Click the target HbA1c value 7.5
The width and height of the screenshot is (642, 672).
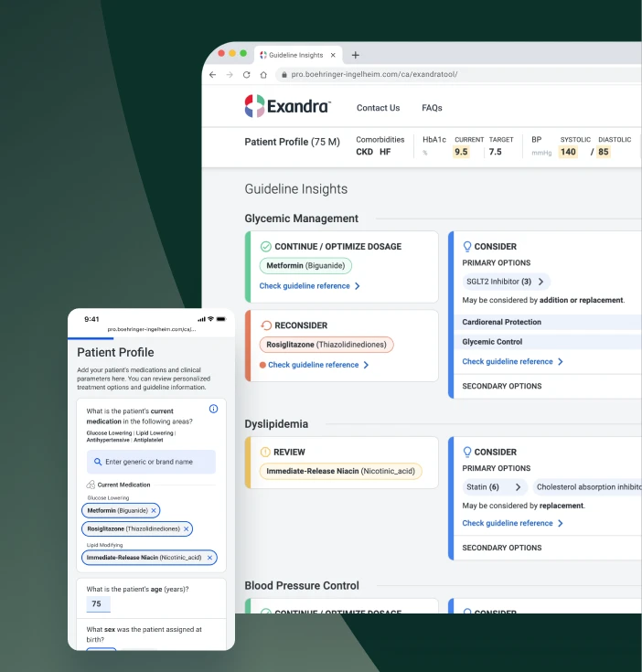click(x=495, y=152)
